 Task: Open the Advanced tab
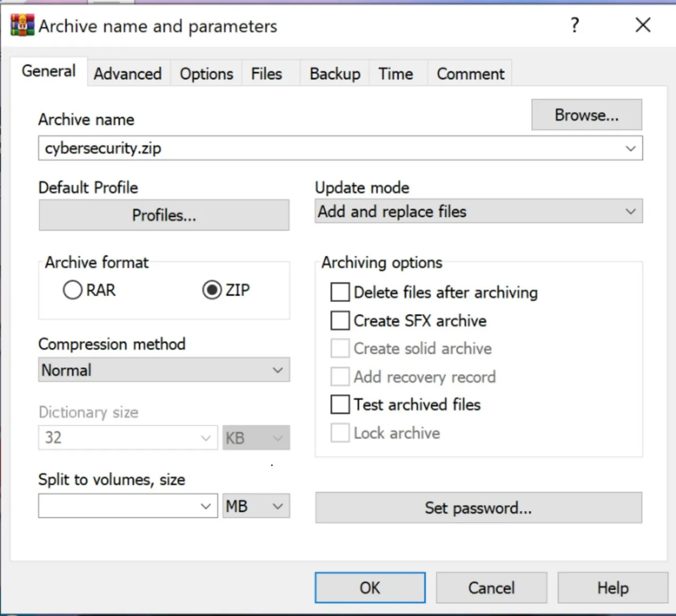(128, 74)
